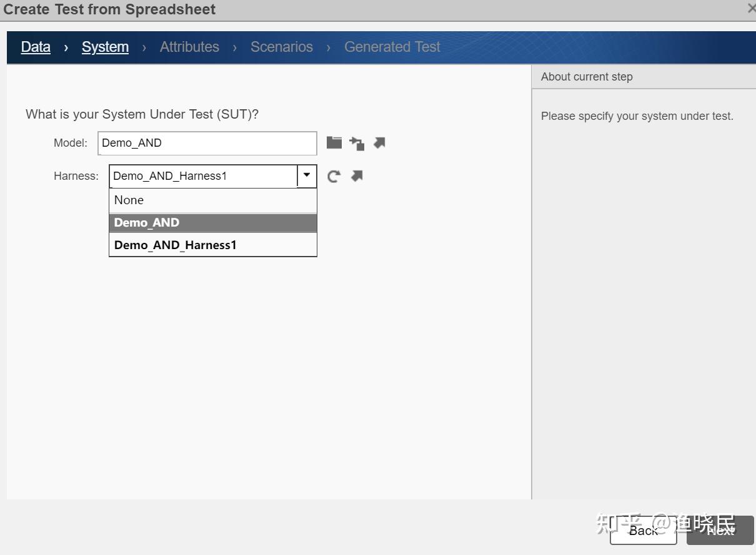Refresh the harness list
This screenshot has width=756, height=555.
click(334, 175)
